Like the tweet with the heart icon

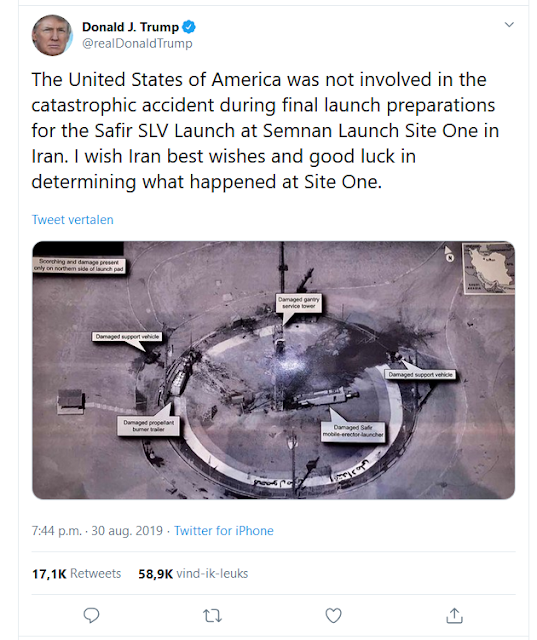point(333,616)
